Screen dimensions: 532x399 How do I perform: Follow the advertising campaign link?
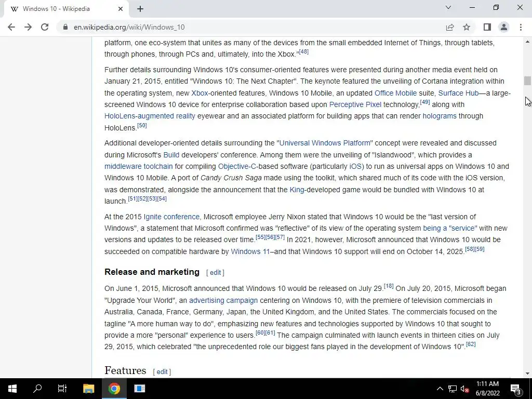click(223, 300)
